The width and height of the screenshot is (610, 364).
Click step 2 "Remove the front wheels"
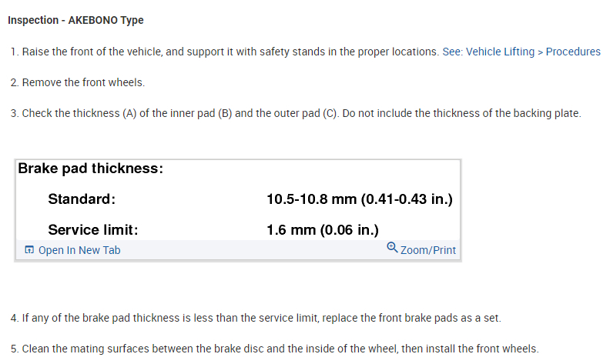pyautogui.click(x=82, y=82)
